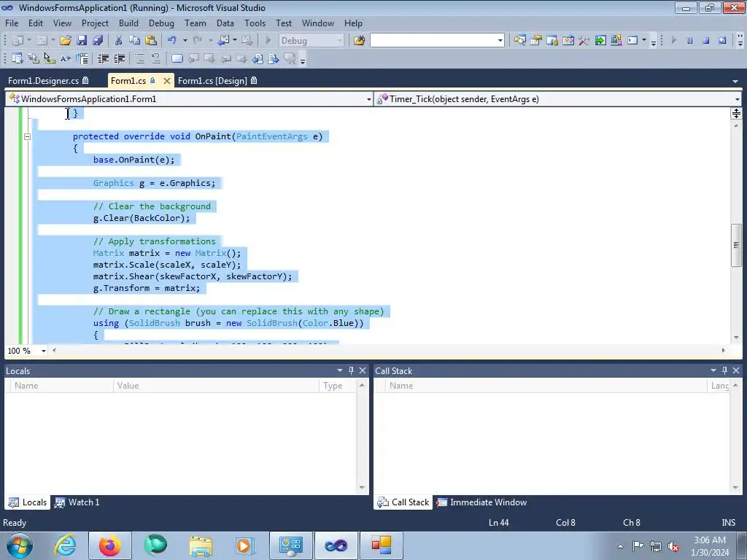Undo the last action
Image resolution: width=747 pixels, height=560 pixels.
point(172,41)
